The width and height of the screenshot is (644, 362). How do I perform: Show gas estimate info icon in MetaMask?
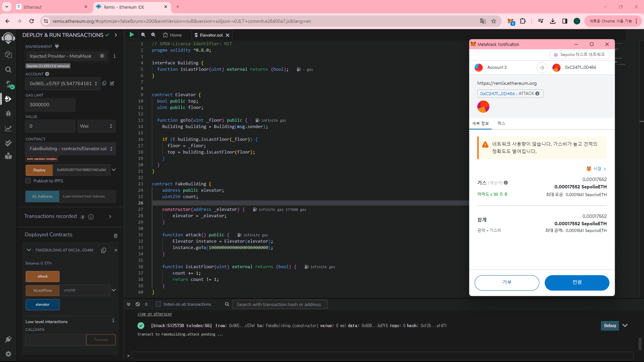pos(506,183)
